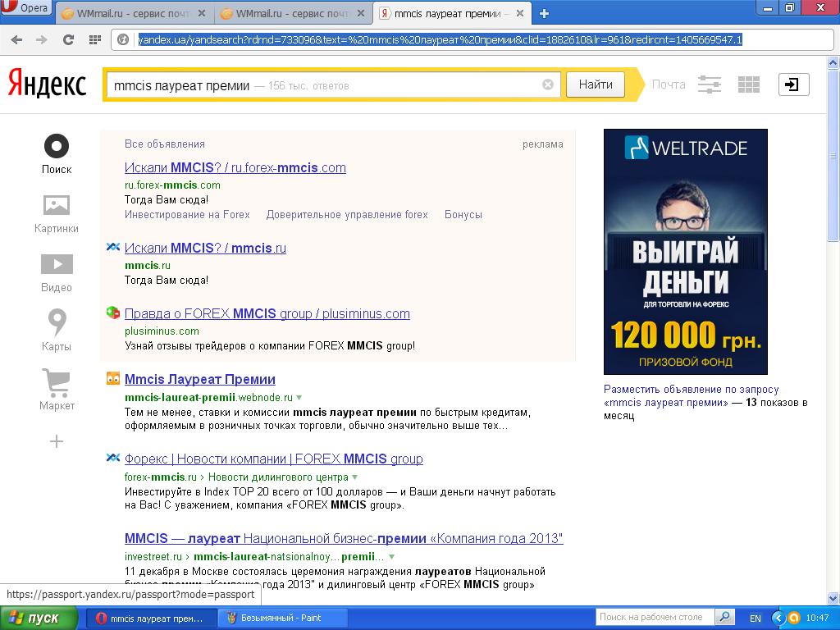The width and height of the screenshot is (840, 630).
Task: Switch to Безымянный - Paint taskbar window
Action: click(x=283, y=619)
